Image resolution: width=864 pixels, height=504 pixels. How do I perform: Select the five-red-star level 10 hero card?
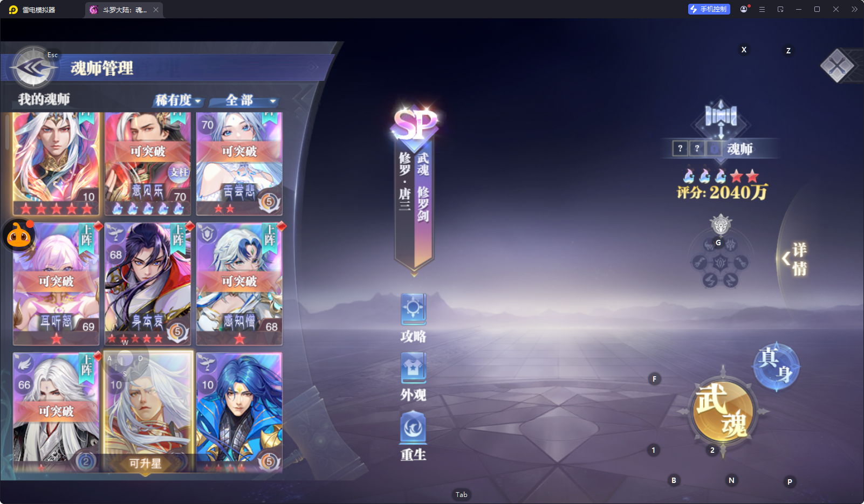tap(56, 164)
